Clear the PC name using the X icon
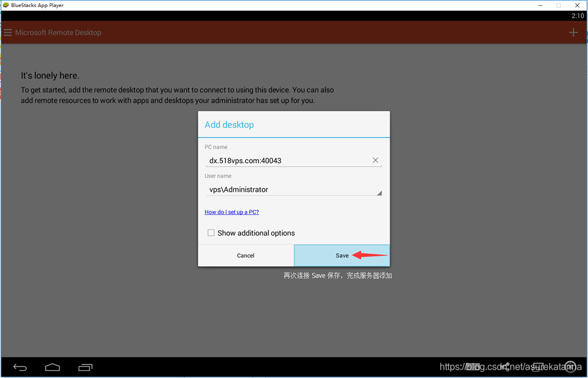Viewport: 588px width, 378px height. pyautogui.click(x=375, y=160)
